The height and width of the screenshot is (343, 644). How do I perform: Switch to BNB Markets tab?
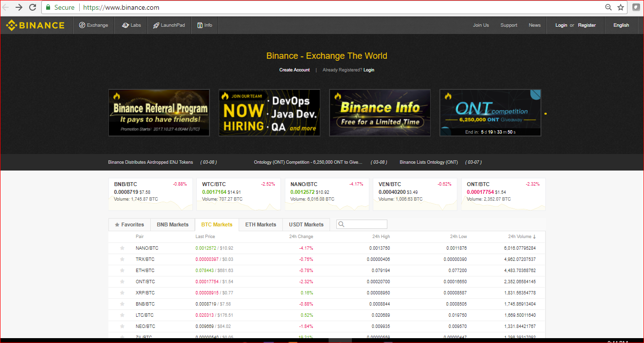click(x=173, y=224)
